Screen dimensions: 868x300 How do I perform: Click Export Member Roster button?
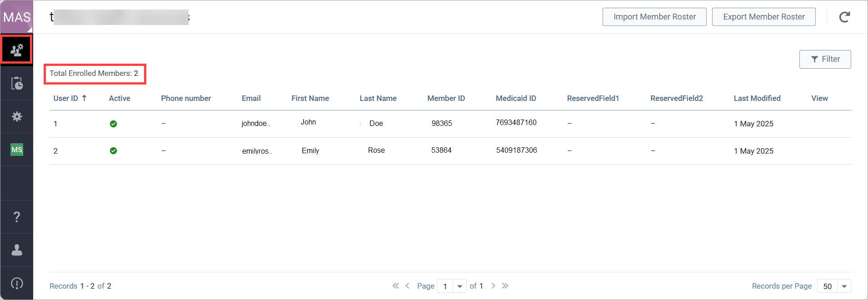pyautogui.click(x=763, y=17)
